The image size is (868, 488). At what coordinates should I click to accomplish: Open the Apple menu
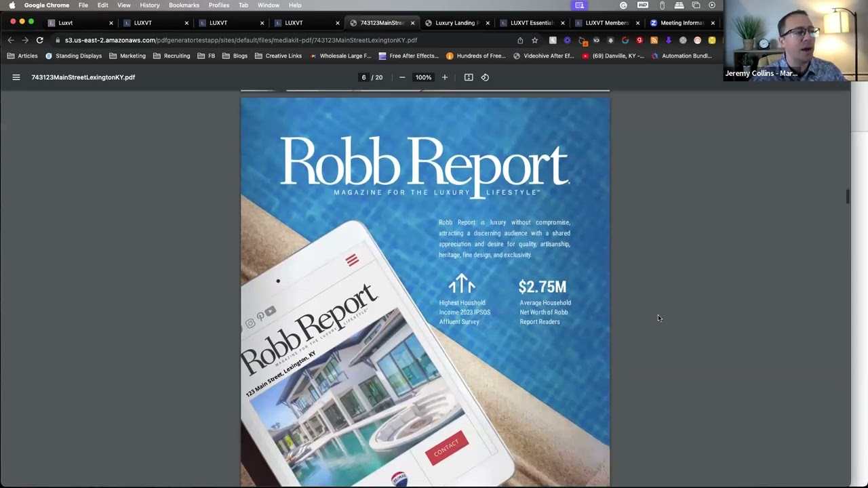click(12, 5)
